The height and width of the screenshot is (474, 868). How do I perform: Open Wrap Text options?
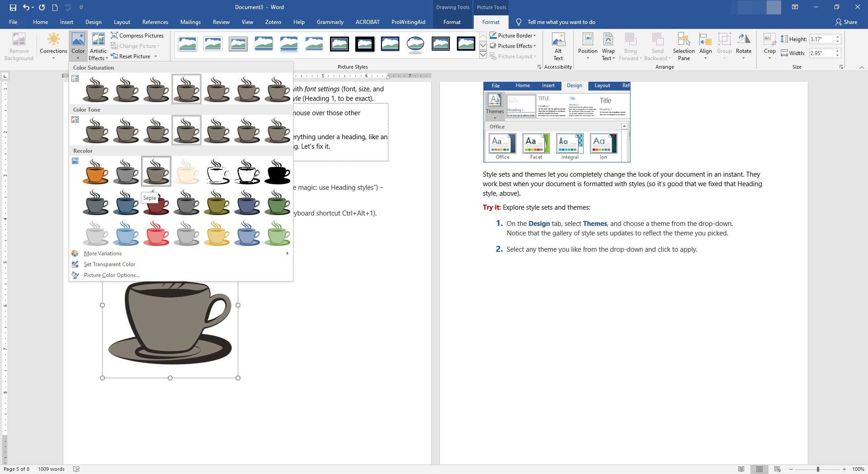tap(609, 46)
